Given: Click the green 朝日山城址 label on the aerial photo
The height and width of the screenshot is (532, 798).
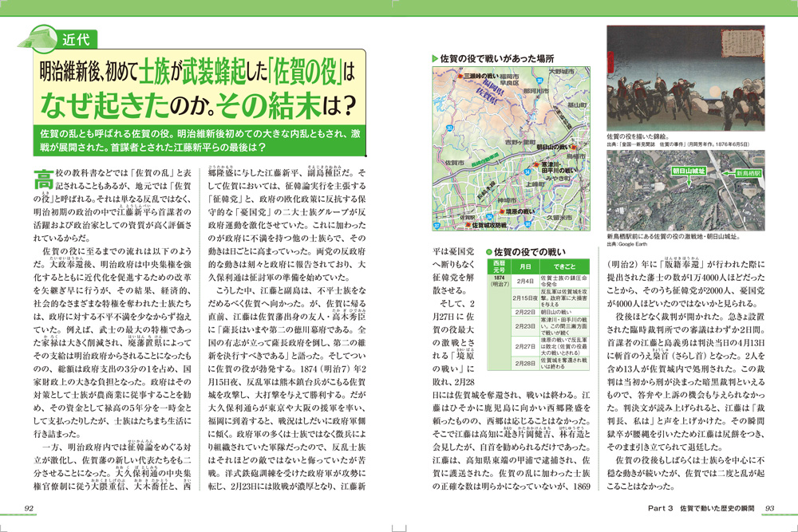Looking at the screenshot, I should point(689,171).
